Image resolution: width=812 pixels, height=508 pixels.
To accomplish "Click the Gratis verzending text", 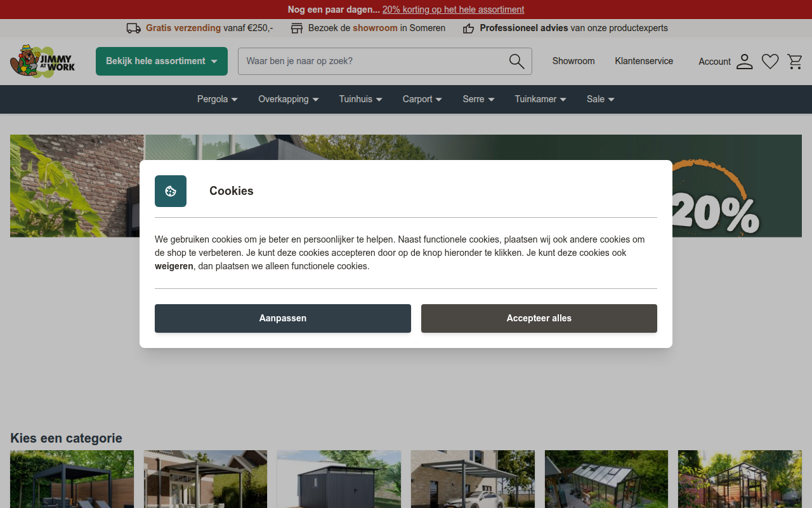I will pyautogui.click(x=183, y=28).
